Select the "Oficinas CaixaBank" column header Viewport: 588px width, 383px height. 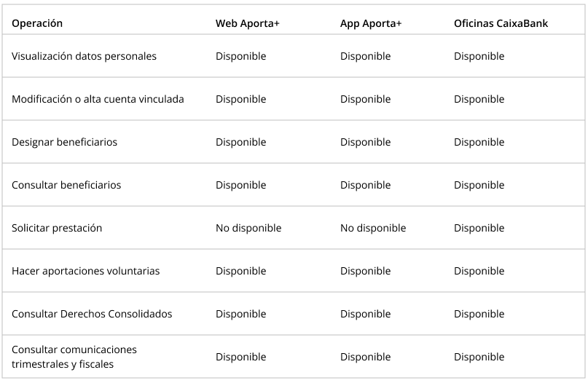501,23
